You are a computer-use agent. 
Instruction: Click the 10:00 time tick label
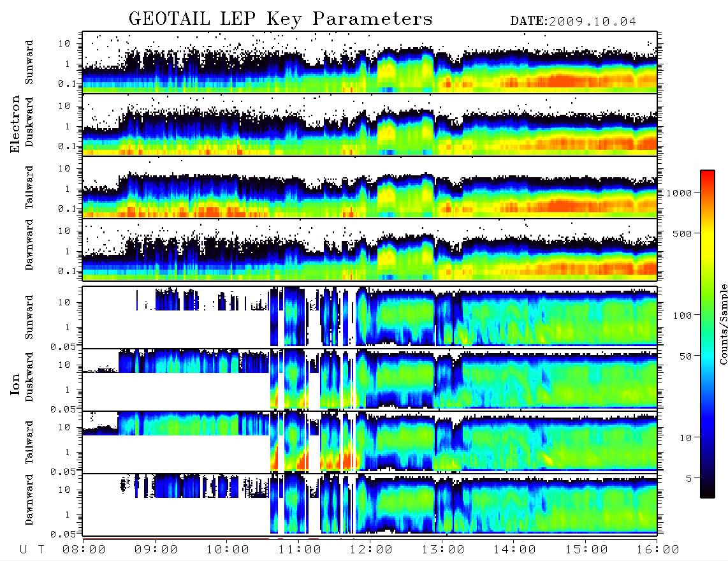[228, 550]
